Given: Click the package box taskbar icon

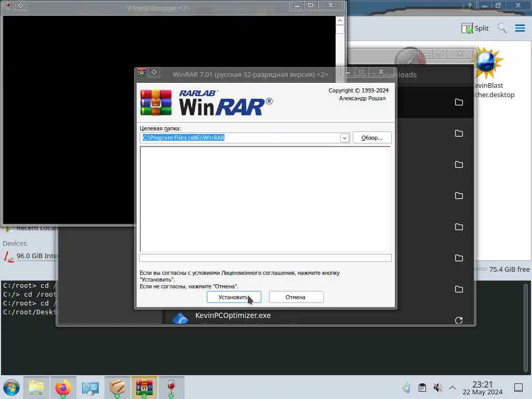Looking at the screenshot, I should click(x=117, y=388).
